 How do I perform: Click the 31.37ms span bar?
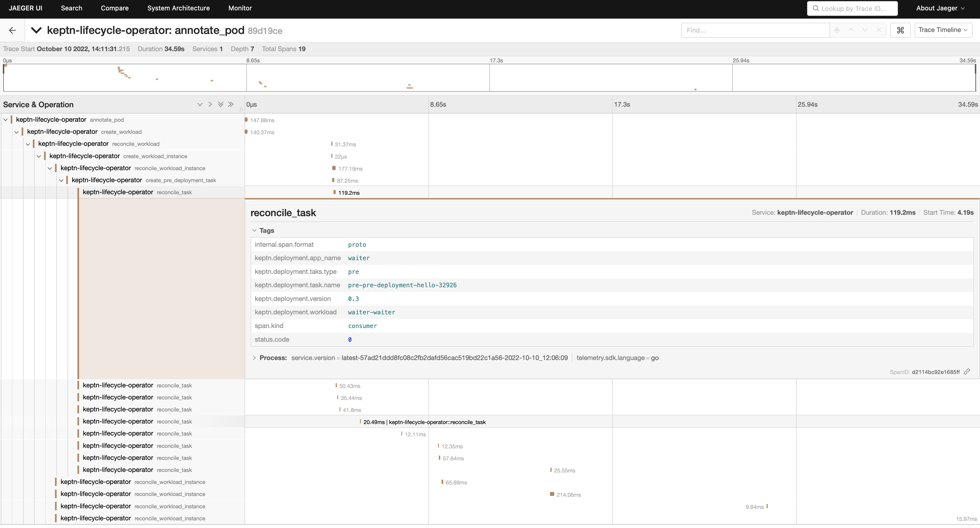coord(332,144)
